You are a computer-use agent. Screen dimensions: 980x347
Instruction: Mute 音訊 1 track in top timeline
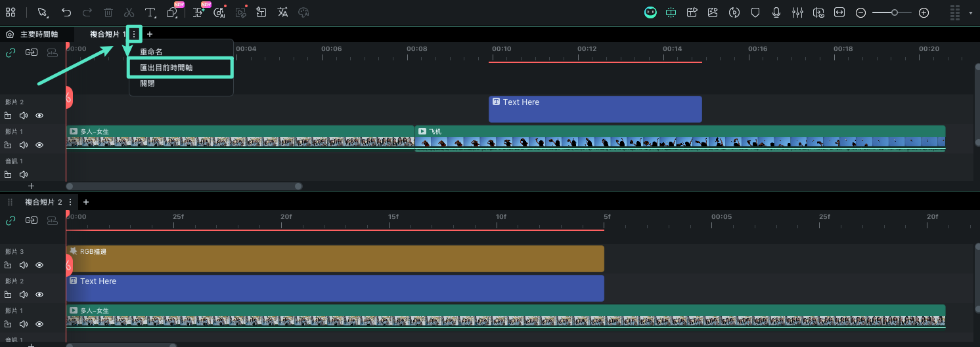point(24,174)
